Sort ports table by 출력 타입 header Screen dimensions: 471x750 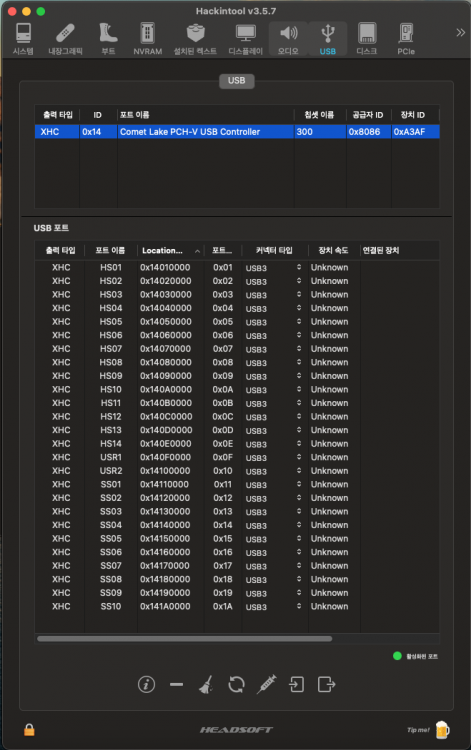click(60, 251)
